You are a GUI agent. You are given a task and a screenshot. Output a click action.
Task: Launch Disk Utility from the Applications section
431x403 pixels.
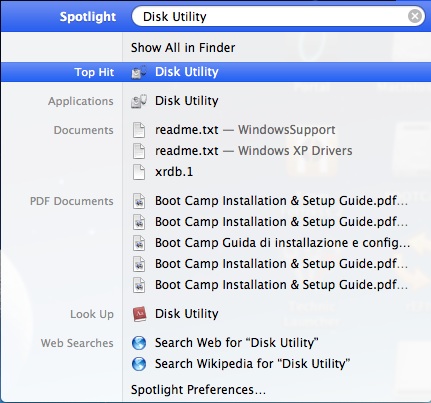(187, 101)
